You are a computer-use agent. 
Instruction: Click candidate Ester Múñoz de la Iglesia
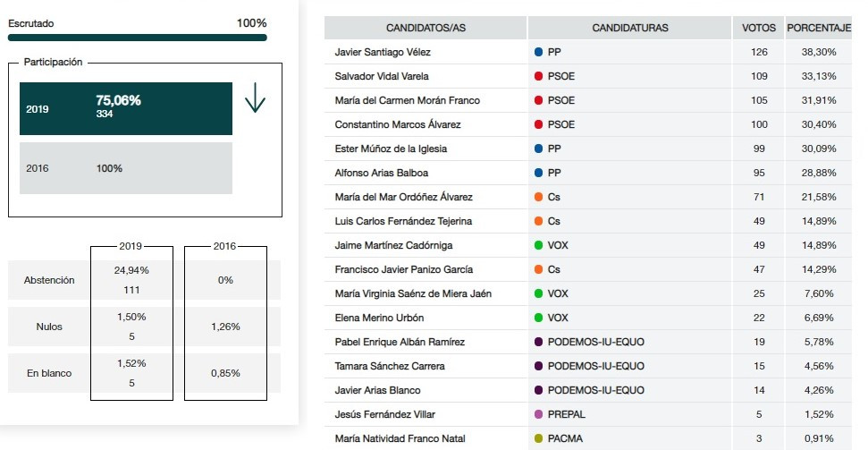click(x=391, y=149)
